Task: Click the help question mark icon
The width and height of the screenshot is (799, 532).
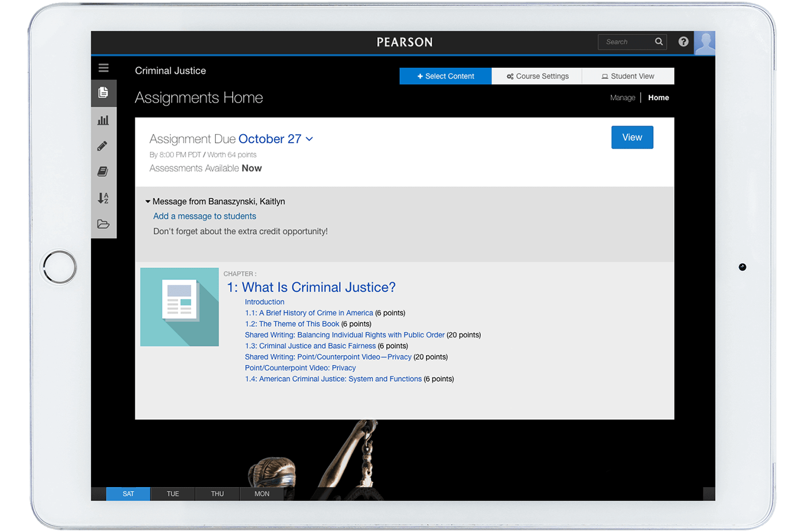Action: (683, 41)
